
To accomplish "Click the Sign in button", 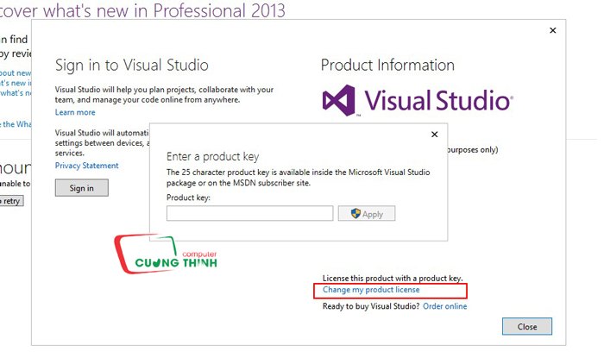I will pyautogui.click(x=82, y=188).
